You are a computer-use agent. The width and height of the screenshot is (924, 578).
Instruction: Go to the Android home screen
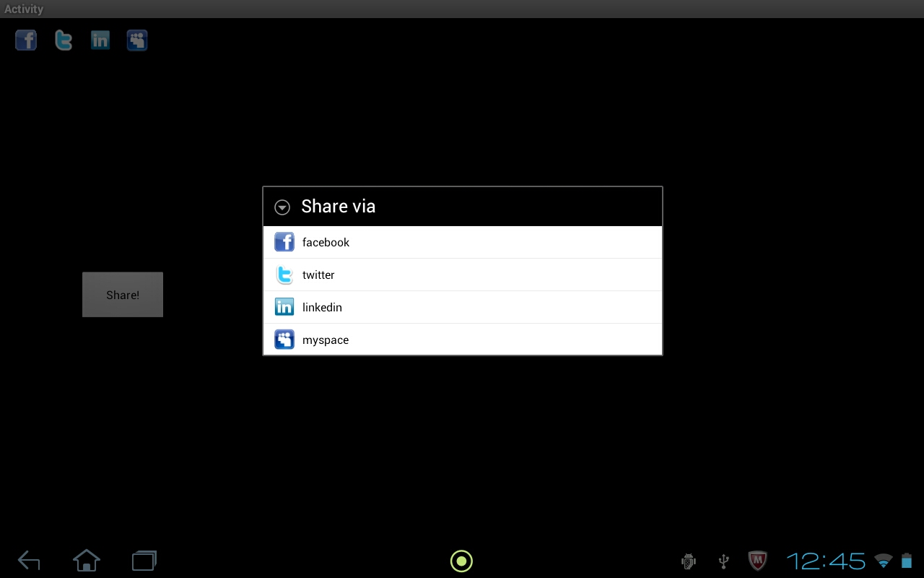point(87,560)
